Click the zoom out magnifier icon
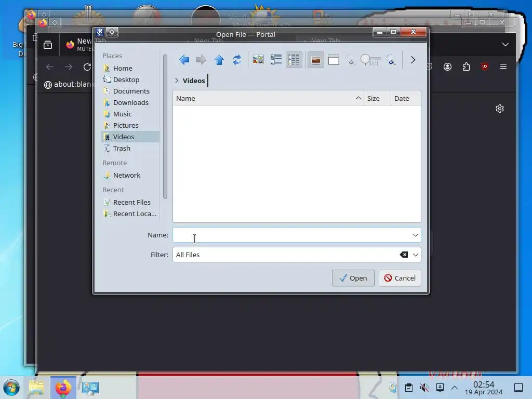Screen dimensions: 532x399 [x=351, y=60]
